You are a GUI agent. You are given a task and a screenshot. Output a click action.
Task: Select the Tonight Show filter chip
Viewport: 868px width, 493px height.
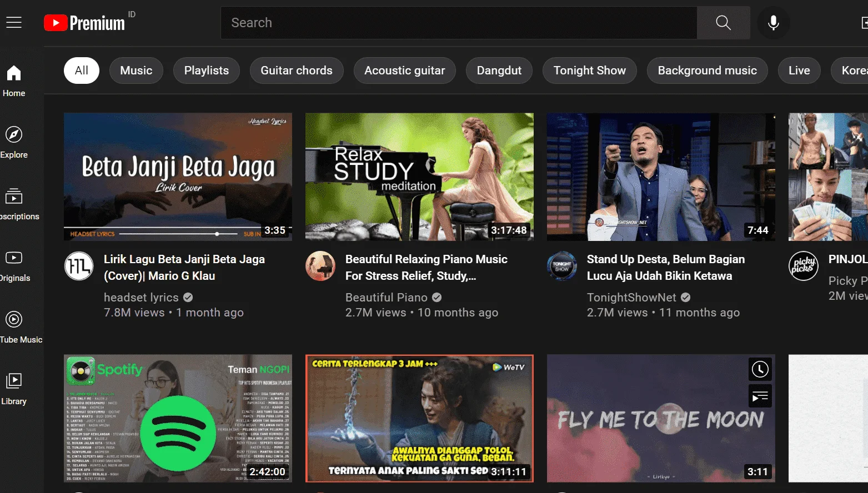589,71
